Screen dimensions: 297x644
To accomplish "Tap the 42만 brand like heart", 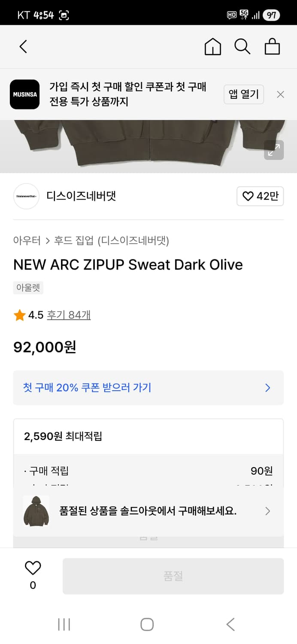I will pyautogui.click(x=260, y=196).
